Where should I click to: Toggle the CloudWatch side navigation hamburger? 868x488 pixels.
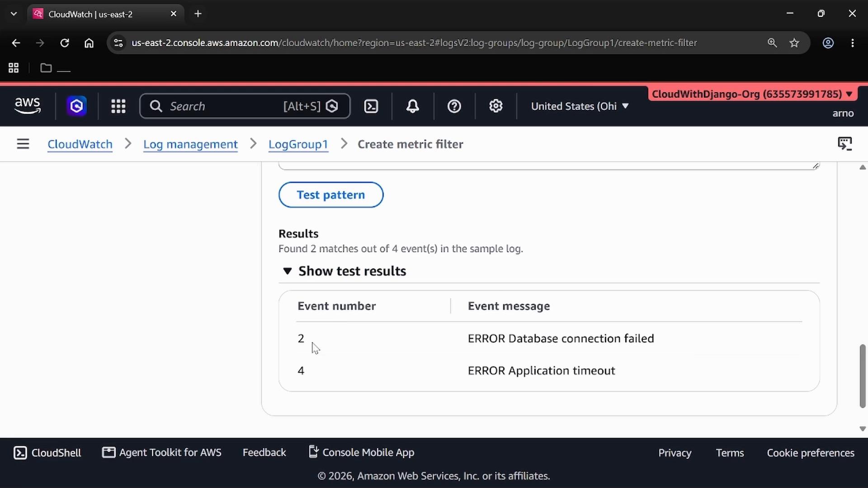point(23,144)
